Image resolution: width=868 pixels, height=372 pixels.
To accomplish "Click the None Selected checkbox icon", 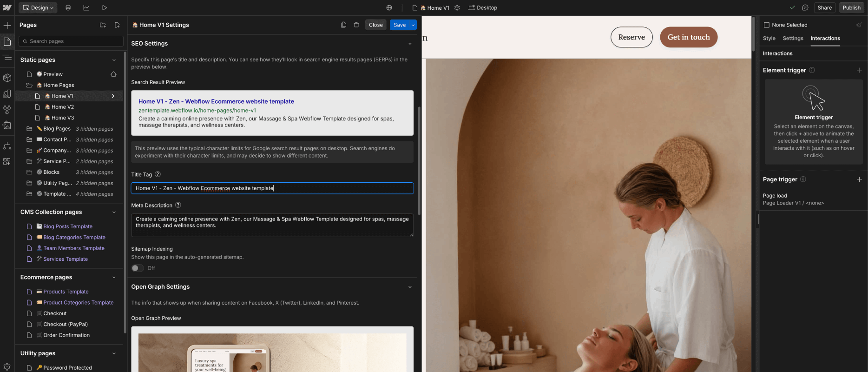I will tap(767, 25).
